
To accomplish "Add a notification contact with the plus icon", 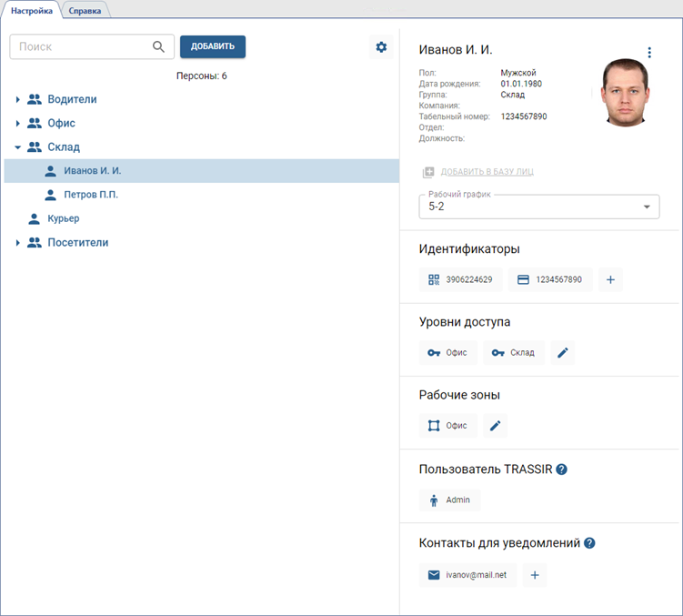I will [535, 575].
